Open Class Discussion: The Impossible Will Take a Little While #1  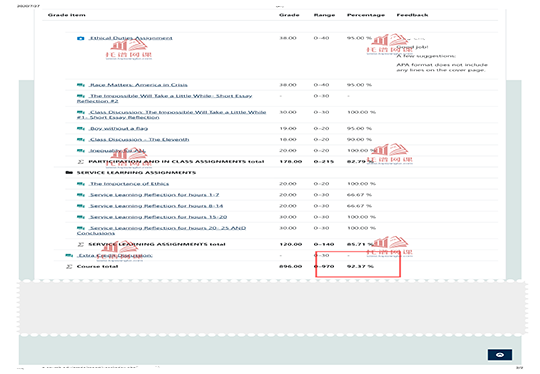(x=172, y=115)
